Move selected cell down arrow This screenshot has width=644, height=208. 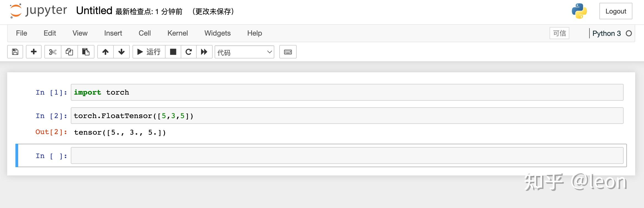(x=121, y=52)
